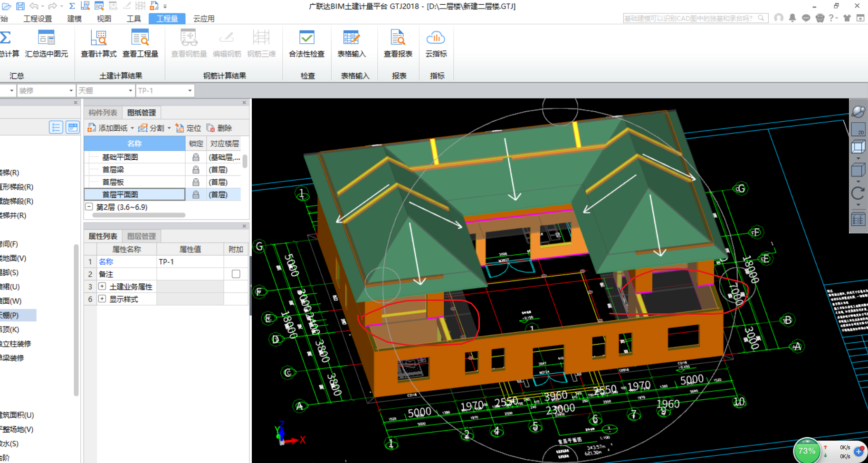Open the 工程设置 ribbon tab

click(38, 19)
